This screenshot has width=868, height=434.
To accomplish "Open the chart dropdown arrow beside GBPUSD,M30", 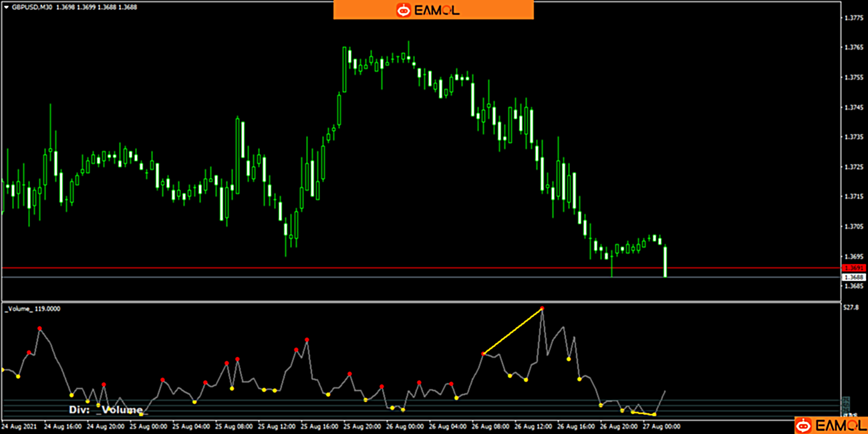I will tap(7, 7).
